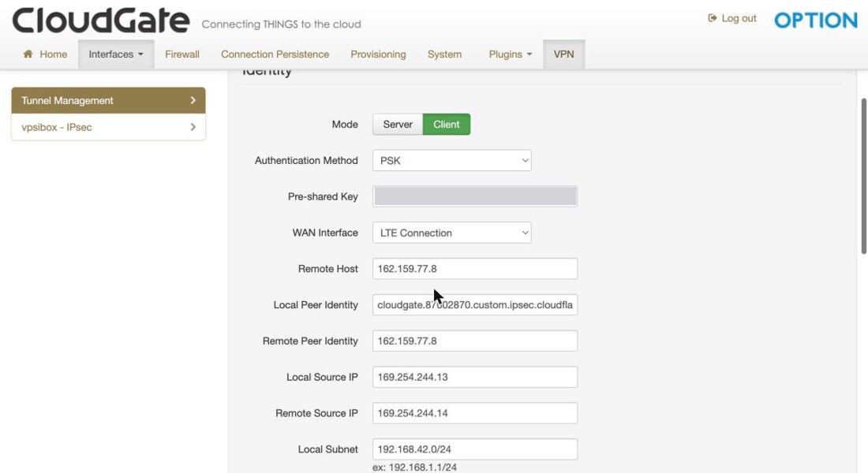Click the 'WAN Interface' label
Screen dimensions: 868x473
325,233
